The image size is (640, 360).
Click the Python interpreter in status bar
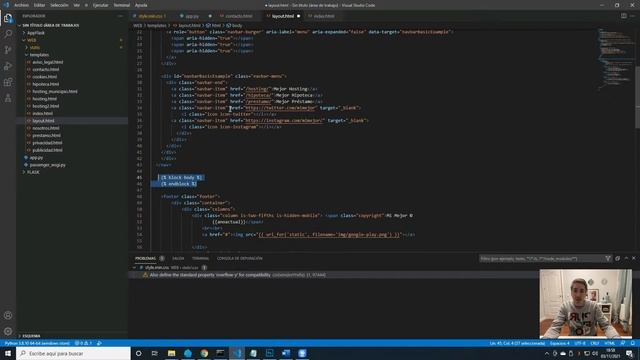37,343
